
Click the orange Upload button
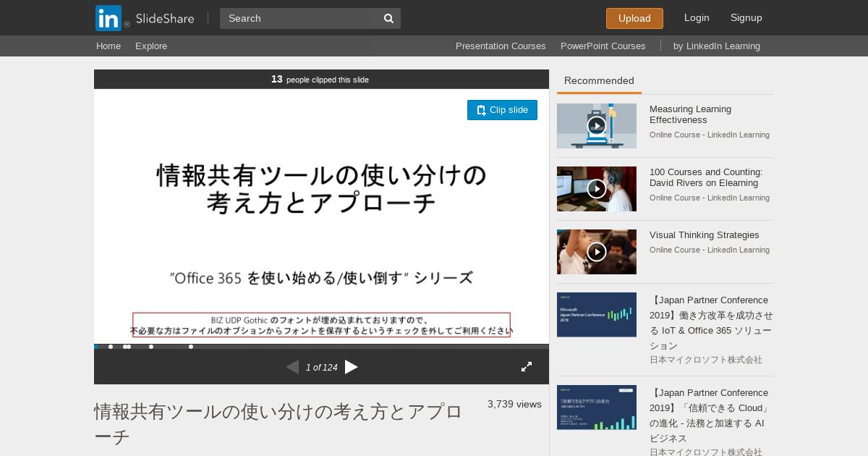click(634, 18)
